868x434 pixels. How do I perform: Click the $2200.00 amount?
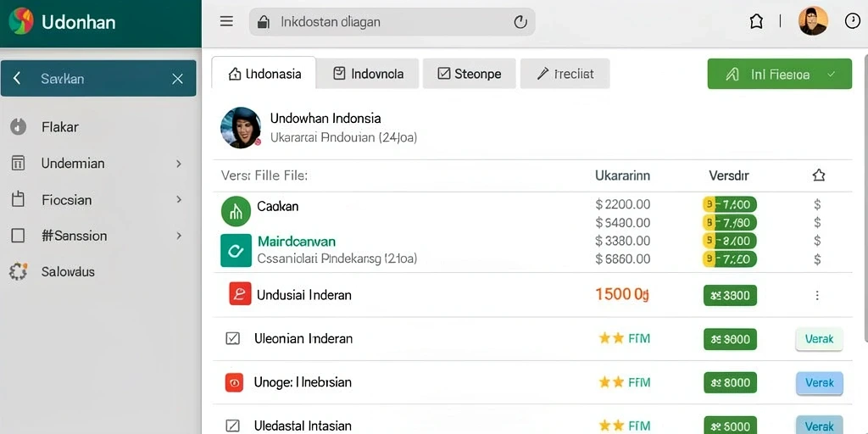[623, 204]
